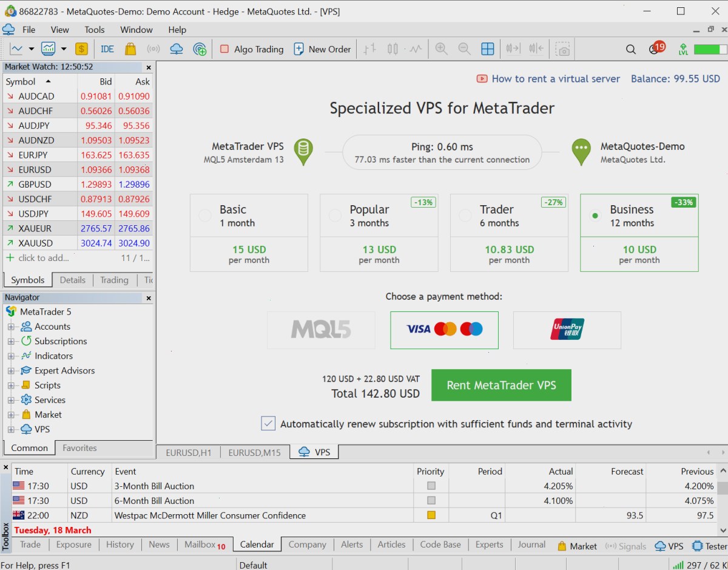Open the Window menu
The height and width of the screenshot is (570, 728).
[x=136, y=30]
